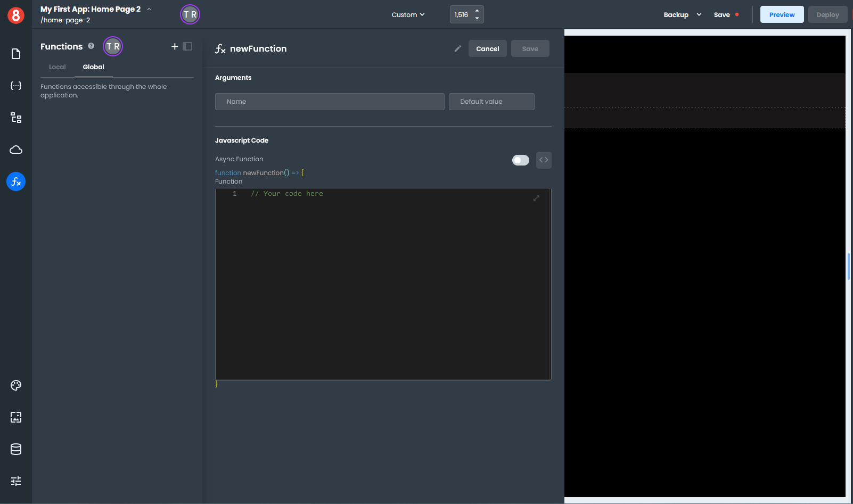Screen dimensions: 853x504
Task: Open the Assets image icon
Action: pyautogui.click(x=16, y=417)
